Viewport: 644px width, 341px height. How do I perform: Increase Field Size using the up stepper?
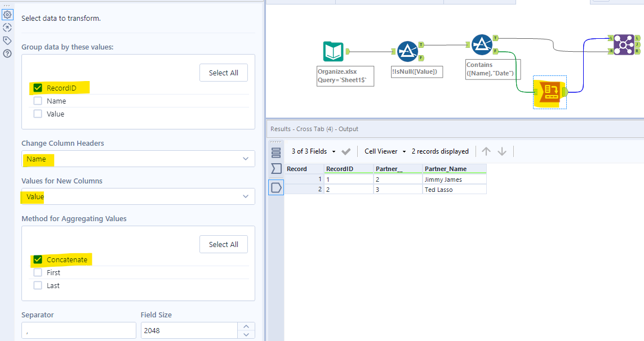tap(246, 326)
